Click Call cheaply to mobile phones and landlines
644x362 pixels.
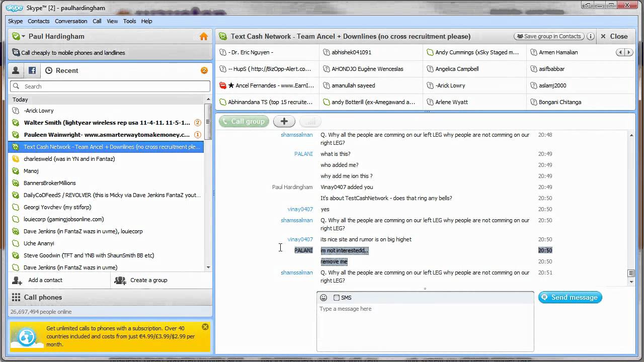110,53
